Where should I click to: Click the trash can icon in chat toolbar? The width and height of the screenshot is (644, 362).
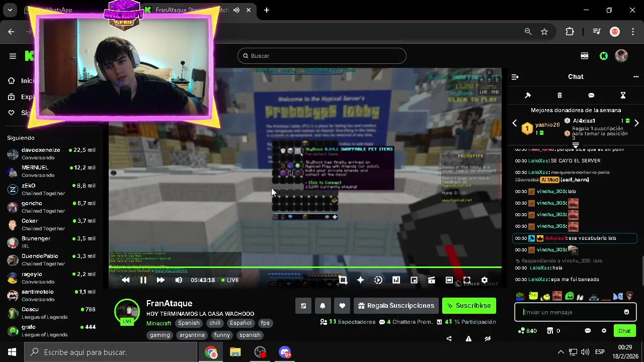559,96
